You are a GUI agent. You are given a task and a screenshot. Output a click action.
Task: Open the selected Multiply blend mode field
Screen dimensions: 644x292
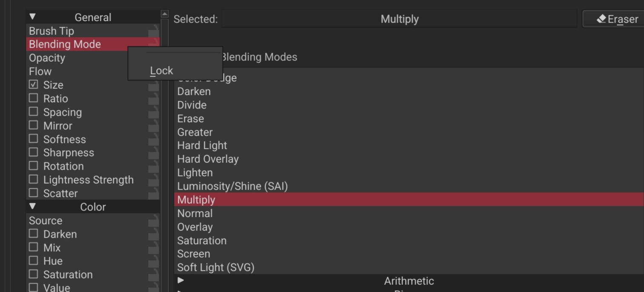(x=399, y=19)
